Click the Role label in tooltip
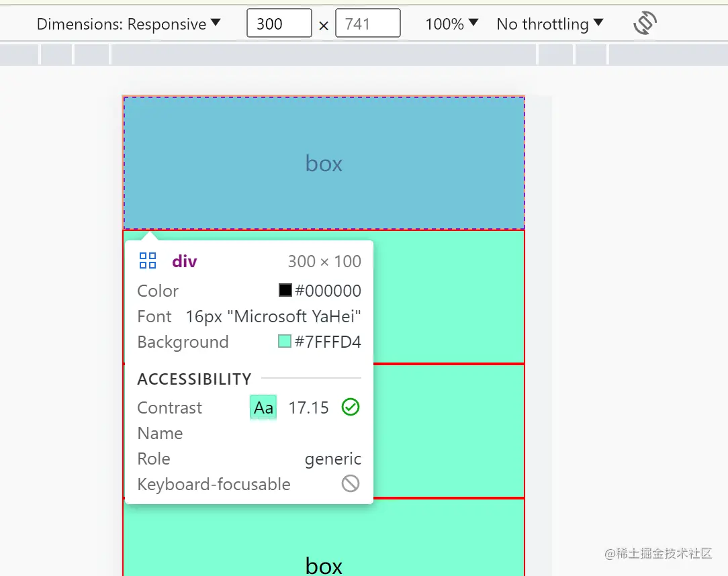 tap(154, 459)
